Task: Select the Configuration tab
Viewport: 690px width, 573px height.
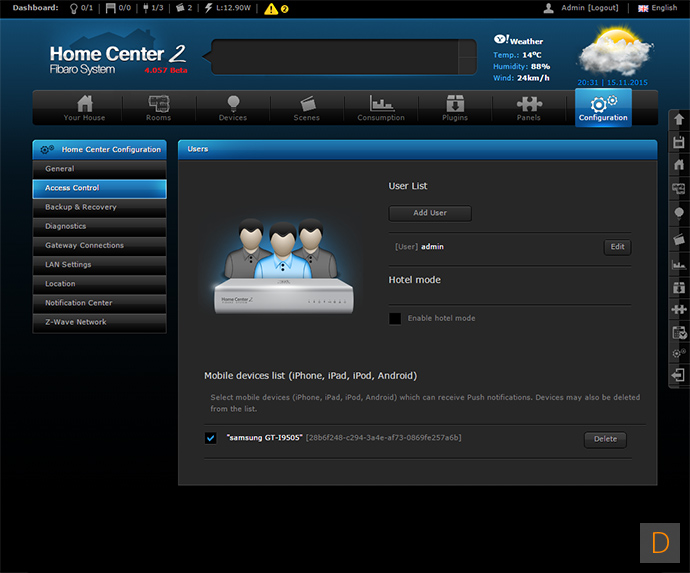Action: pyautogui.click(x=603, y=108)
